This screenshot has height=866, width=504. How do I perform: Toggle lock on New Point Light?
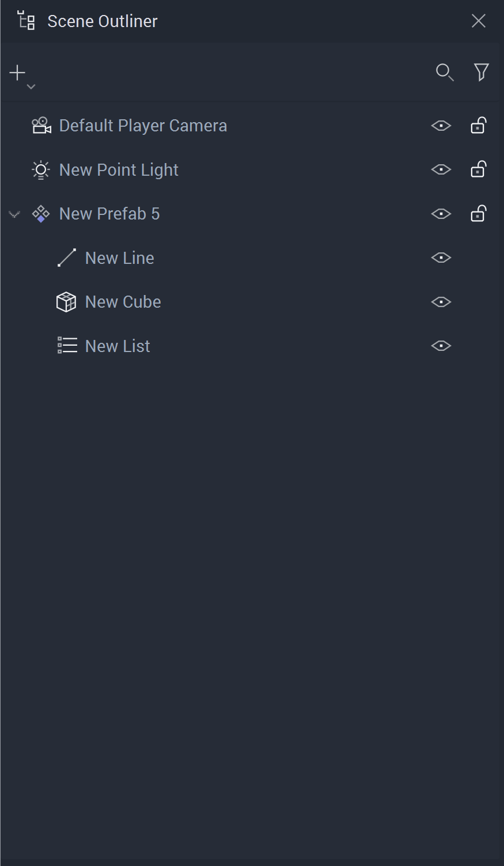[478, 170]
